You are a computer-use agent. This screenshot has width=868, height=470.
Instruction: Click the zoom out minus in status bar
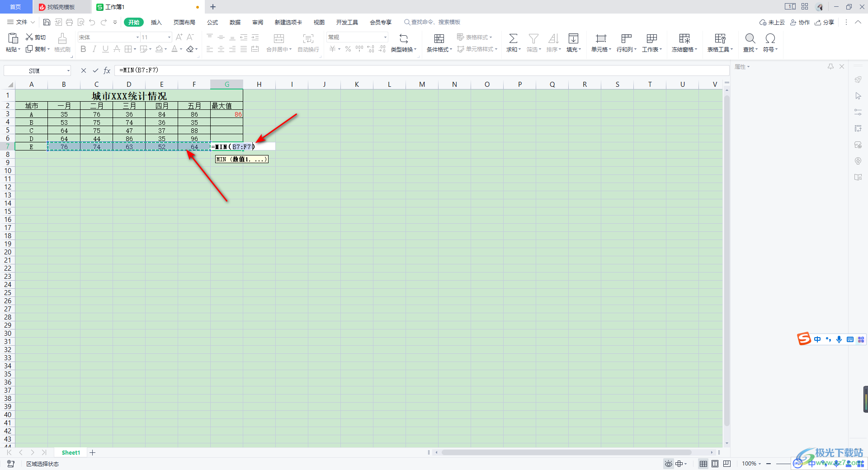(769, 464)
